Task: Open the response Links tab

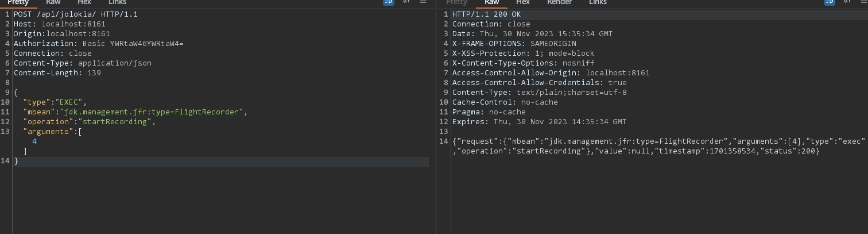Action: (x=598, y=2)
